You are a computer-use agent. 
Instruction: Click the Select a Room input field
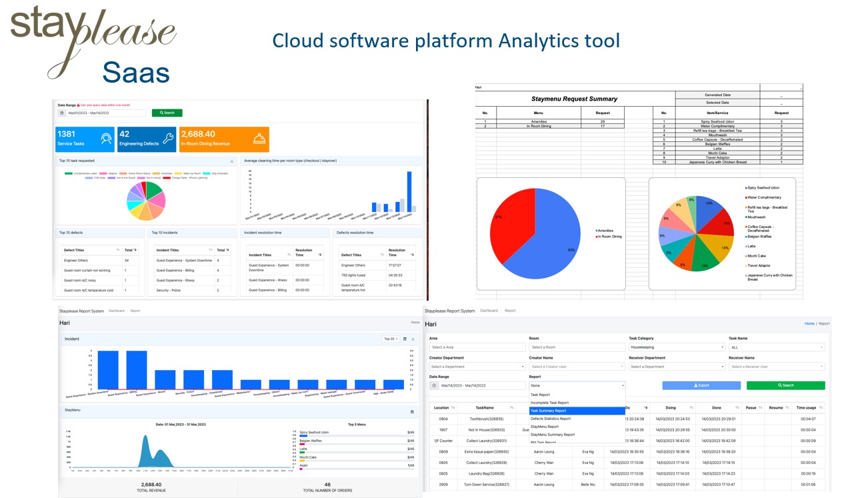pos(577,347)
